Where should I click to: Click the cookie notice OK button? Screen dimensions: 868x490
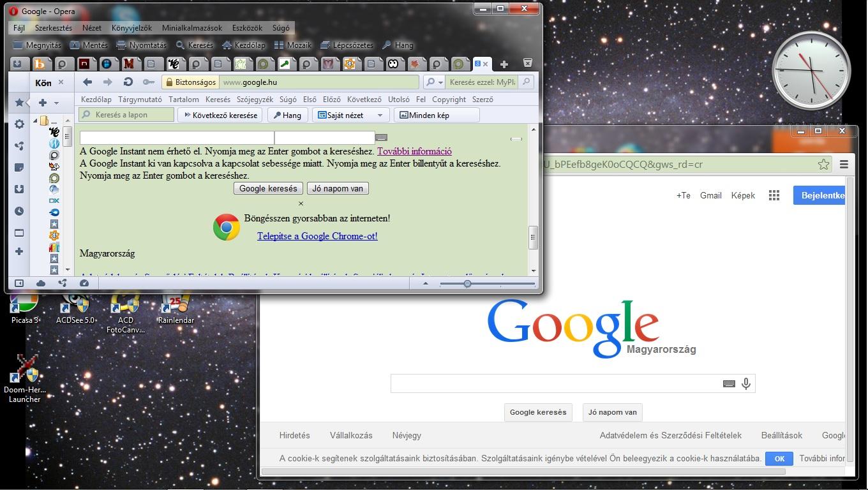(x=779, y=458)
